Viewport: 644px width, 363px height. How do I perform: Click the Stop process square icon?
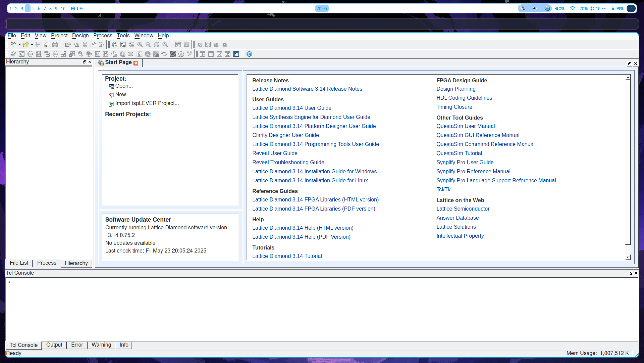point(225,45)
